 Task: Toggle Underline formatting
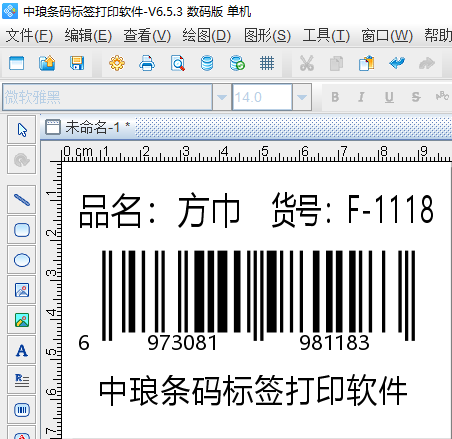[x=389, y=97]
